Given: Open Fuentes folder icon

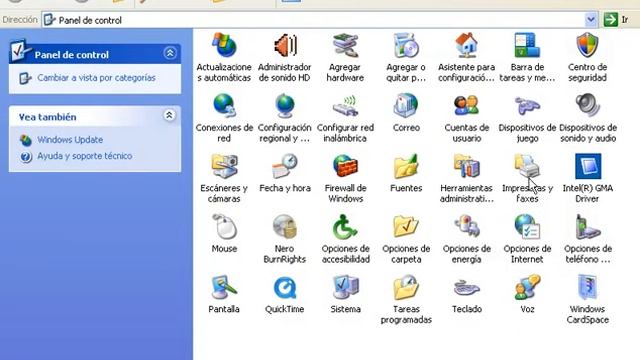Looking at the screenshot, I should click(406, 166).
